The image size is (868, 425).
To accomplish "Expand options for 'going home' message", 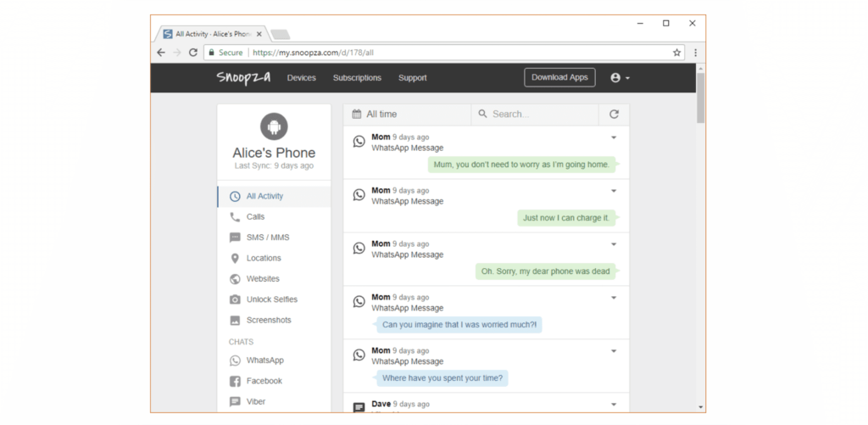I will tap(614, 137).
